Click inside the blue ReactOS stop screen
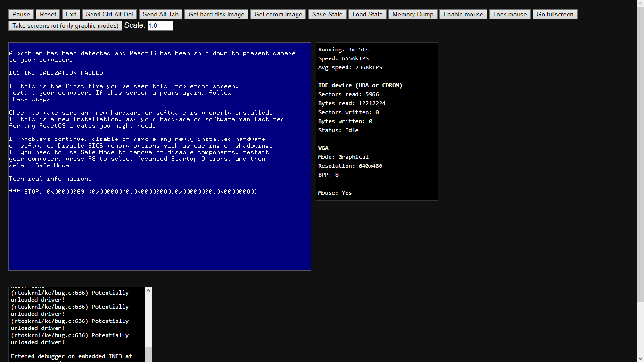This screenshot has height=362, width=644. 160,156
